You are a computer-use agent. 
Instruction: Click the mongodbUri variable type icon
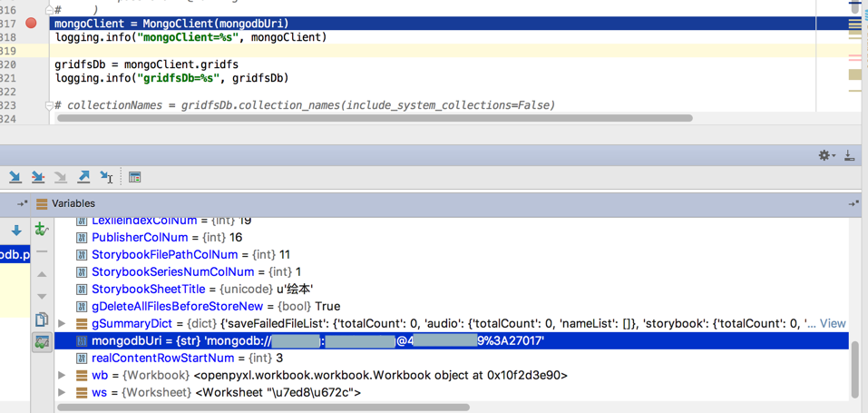[82, 341]
